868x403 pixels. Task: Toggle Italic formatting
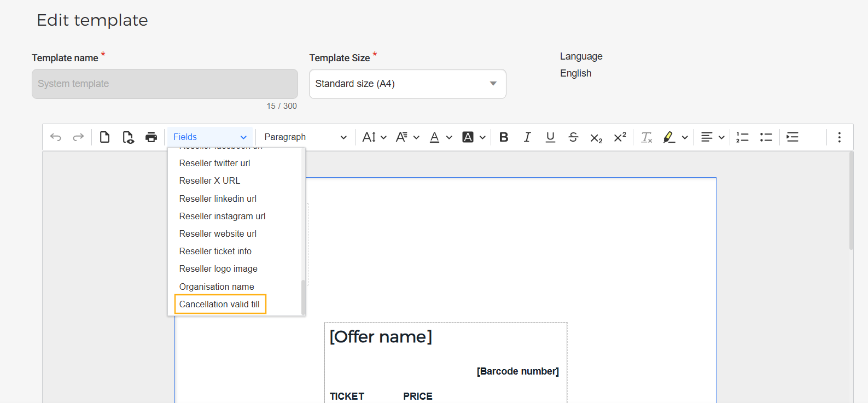tap(527, 137)
